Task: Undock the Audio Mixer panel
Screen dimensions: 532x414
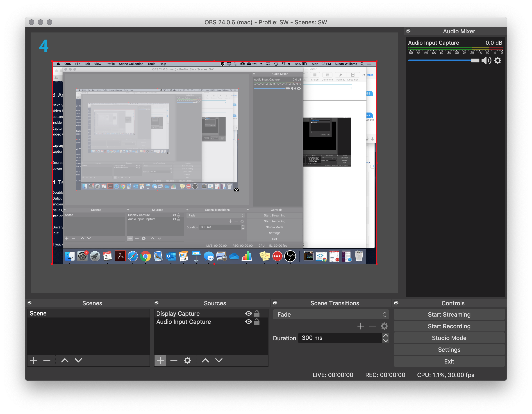Action: click(409, 31)
